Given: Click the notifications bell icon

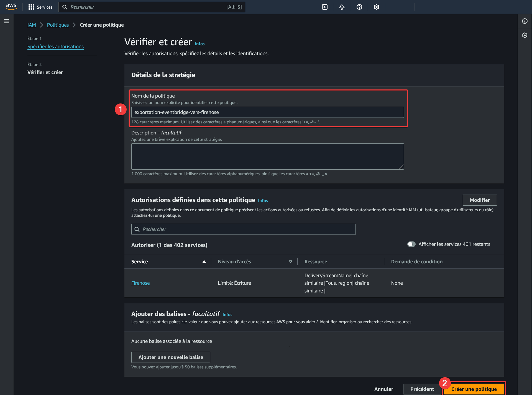Looking at the screenshot, I should 342,7.
